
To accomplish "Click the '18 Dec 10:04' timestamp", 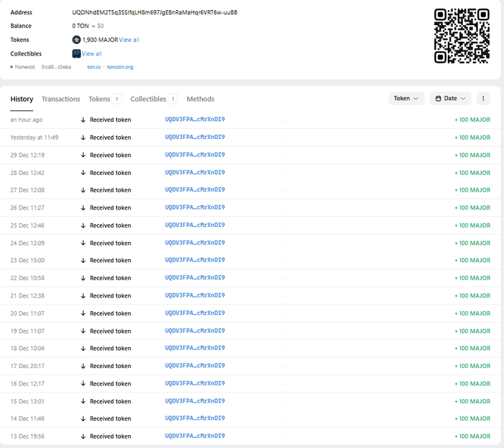I will tap(27, 349).
